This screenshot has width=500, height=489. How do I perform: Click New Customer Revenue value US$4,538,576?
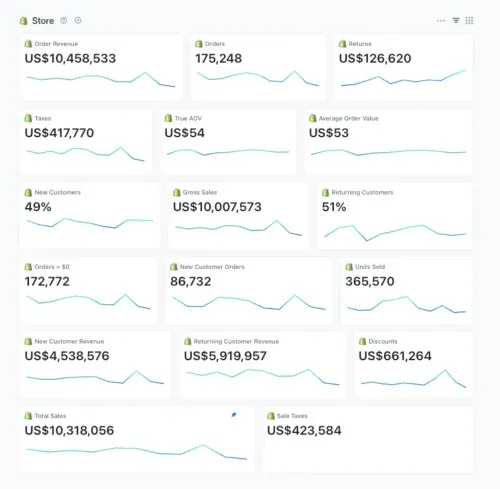coord(67,356)
